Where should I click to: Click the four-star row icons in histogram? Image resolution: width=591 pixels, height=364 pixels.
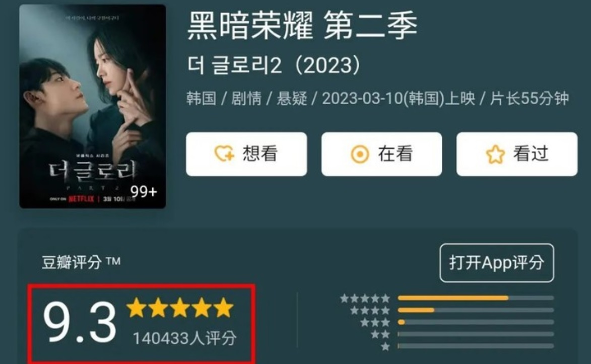click(x=370, y=311)
